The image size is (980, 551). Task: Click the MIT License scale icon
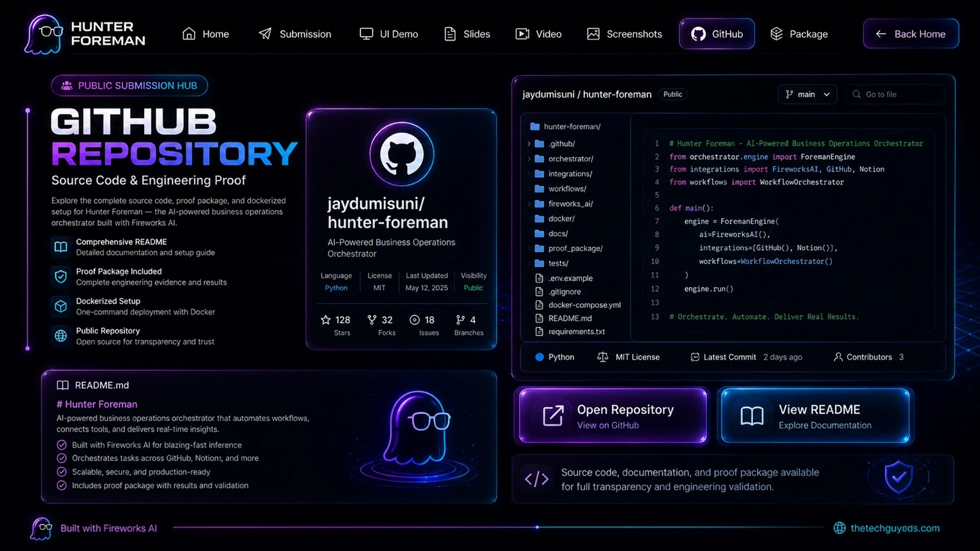(x=602, y=357)
